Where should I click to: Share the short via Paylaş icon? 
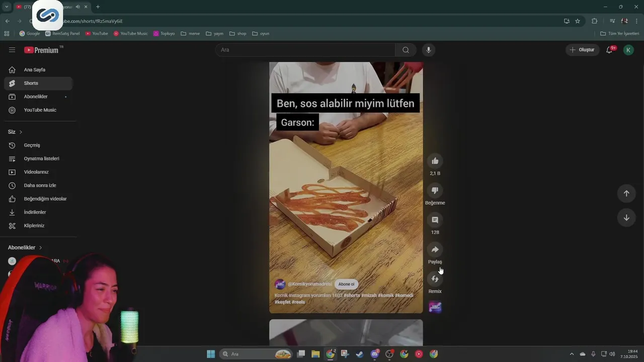pos(435,249)
